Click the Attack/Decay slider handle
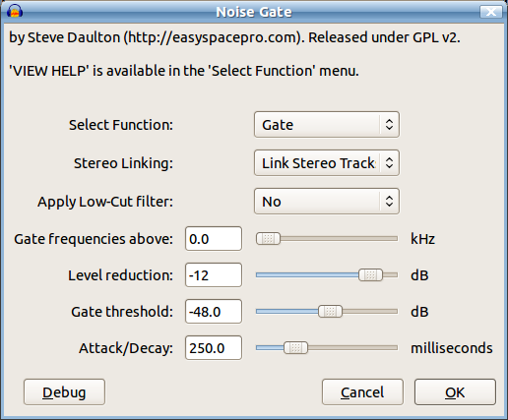 click(x=295, y=348)
